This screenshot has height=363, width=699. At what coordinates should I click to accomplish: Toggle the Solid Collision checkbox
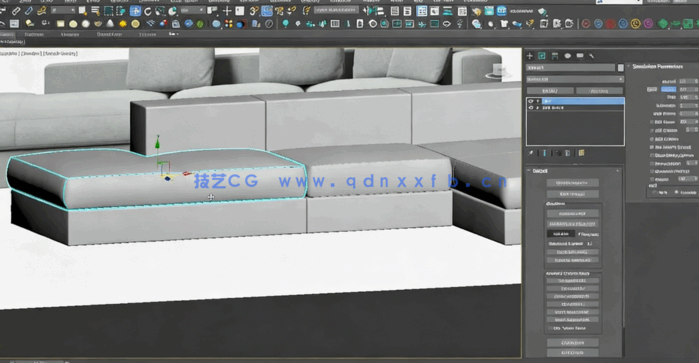pos(652,139)
